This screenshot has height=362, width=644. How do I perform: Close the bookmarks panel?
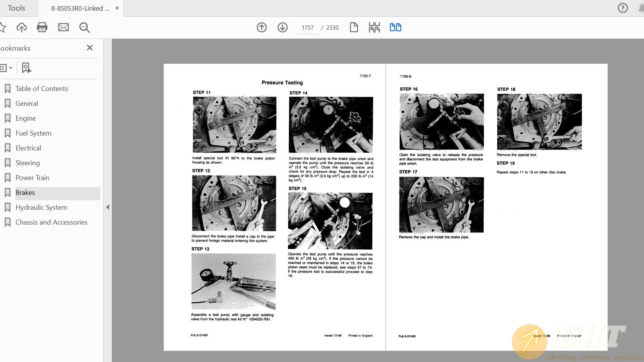pos(90,48)
